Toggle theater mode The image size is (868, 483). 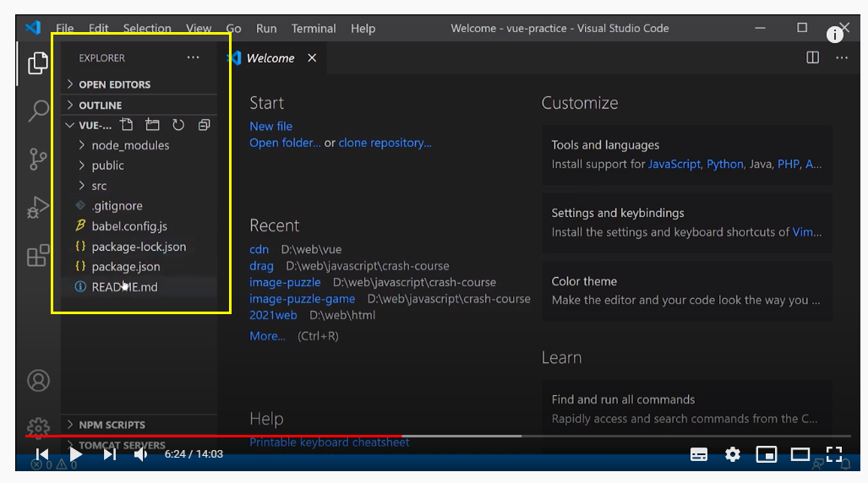(800, 455)
